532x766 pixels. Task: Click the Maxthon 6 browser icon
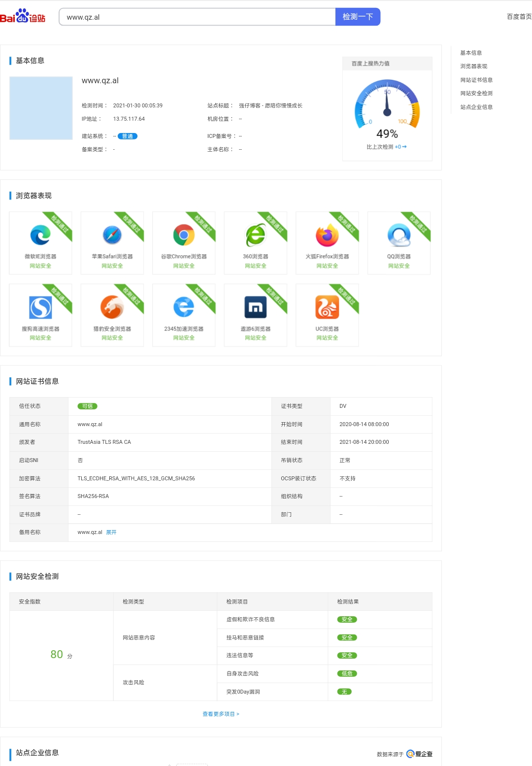256,307
